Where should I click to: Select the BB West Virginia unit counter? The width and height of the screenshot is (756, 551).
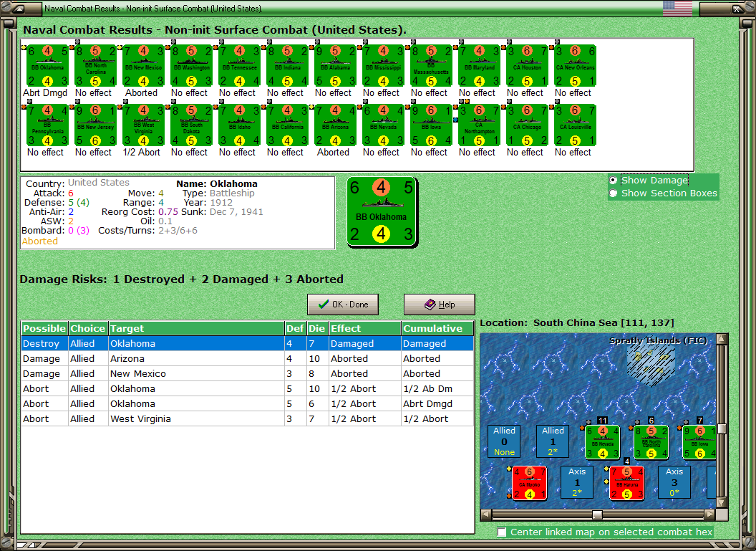pyautogui.click(x=143, y=125)
